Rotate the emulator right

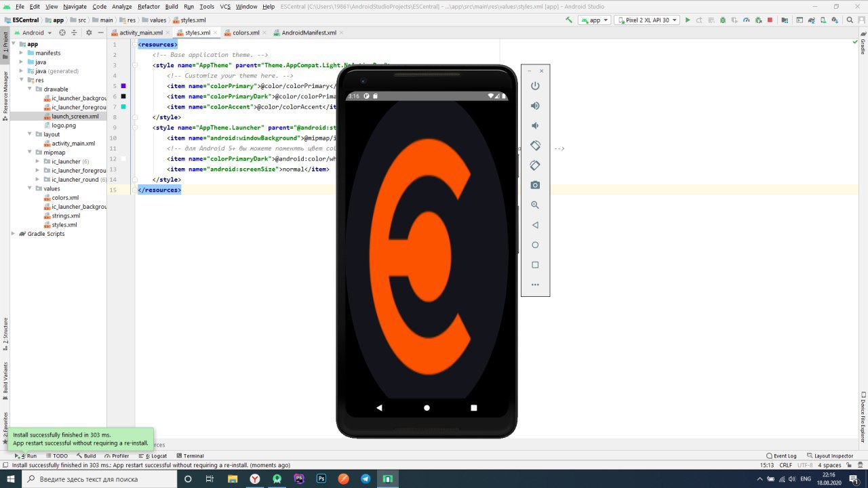(x=535, y=165)
